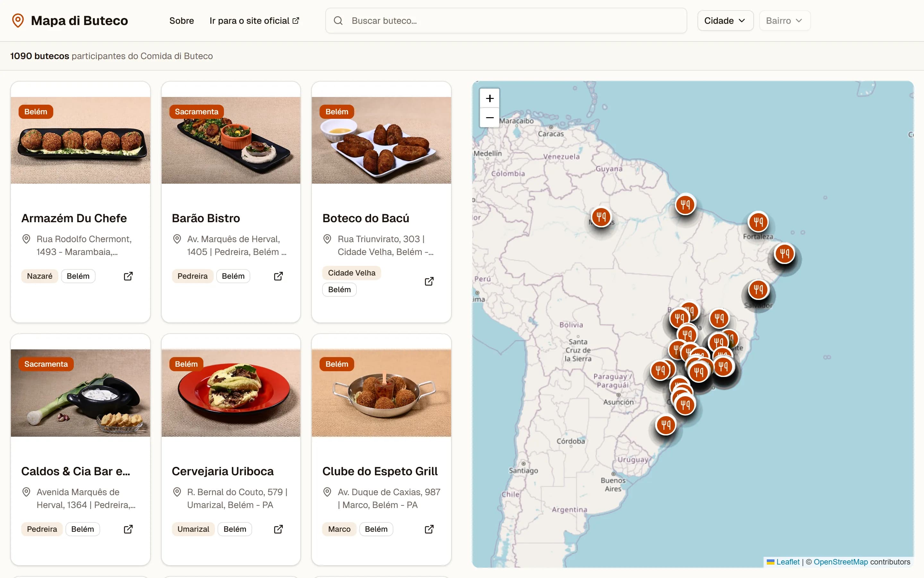Open the Armazém Du Chefe dish photo
This screenshot has width=924, height=578.
coord(81,140)
